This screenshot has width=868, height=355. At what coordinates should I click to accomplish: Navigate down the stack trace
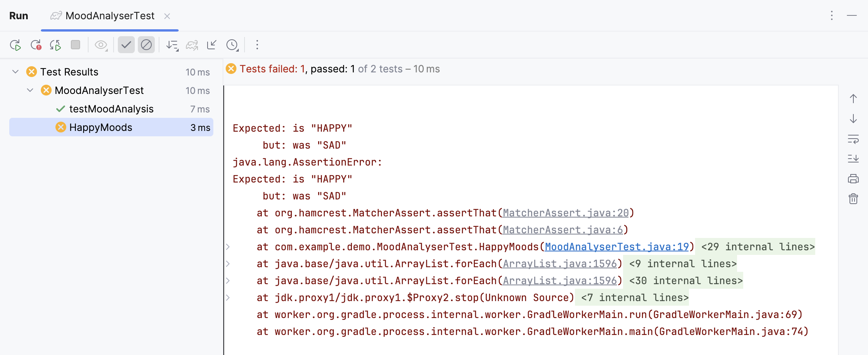(853, 119)
